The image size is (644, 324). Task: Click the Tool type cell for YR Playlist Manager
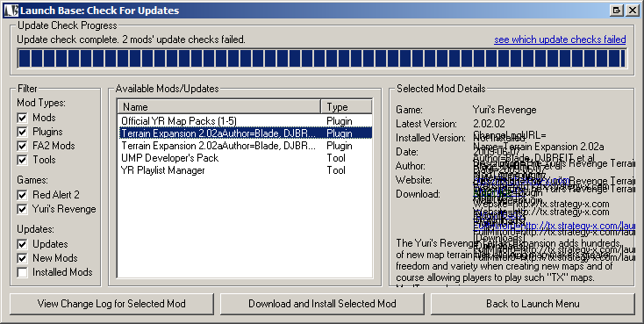[x=336, y=170]
